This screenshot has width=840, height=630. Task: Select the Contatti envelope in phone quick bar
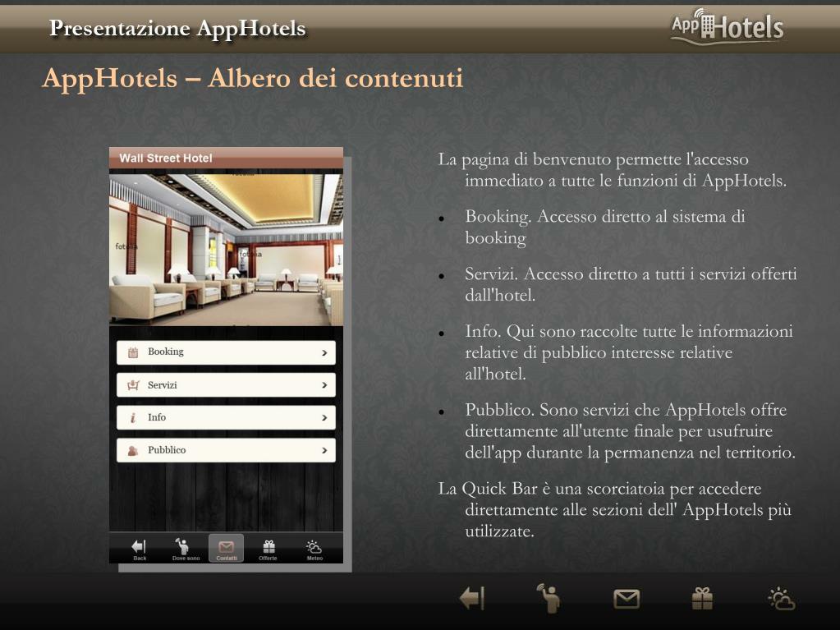coord(226,549)
